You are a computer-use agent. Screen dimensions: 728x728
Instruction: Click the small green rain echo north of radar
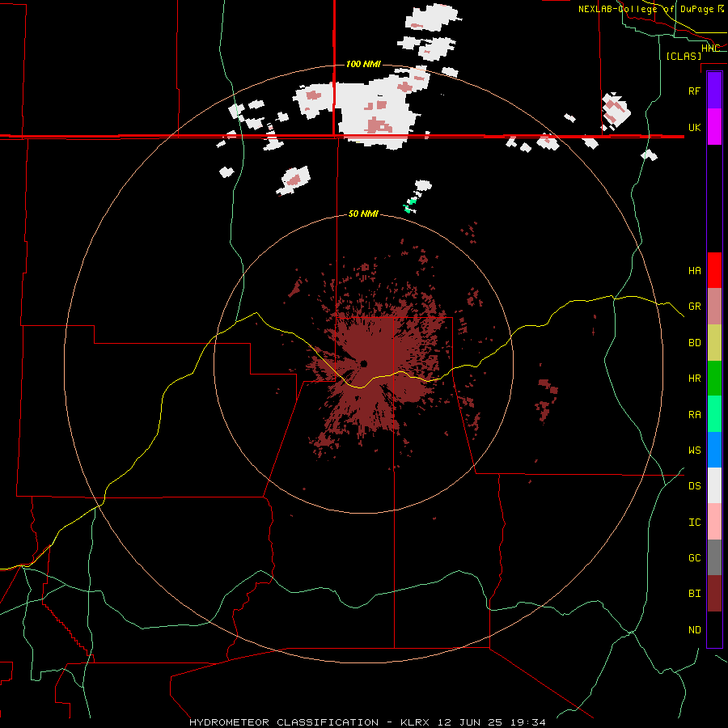pyautogui.click(x=410, y=205)
